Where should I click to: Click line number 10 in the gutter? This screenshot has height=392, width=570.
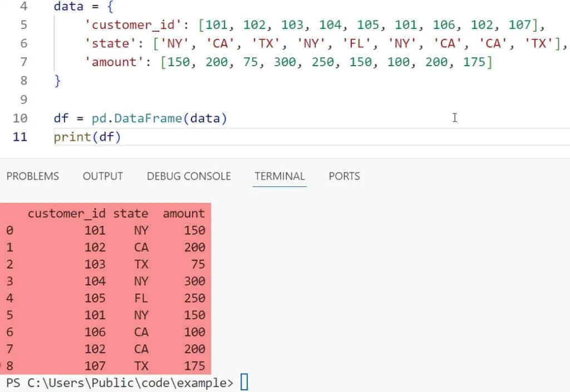pos(20,118)
